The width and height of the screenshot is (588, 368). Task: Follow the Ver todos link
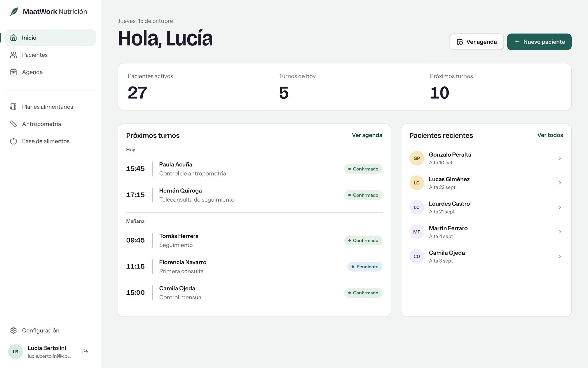point(550,135)
